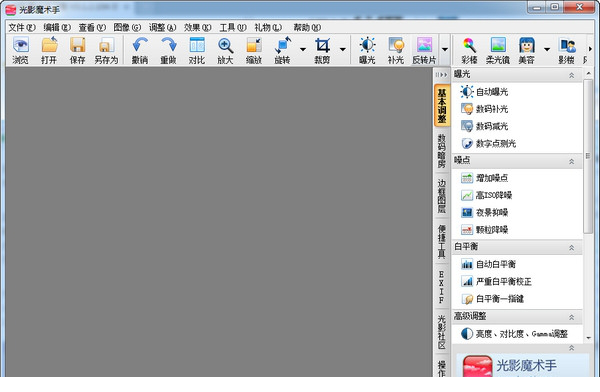Choose 白平衡一指键
600x392 pixels.
pyautogui.click(x=492, y=299)
